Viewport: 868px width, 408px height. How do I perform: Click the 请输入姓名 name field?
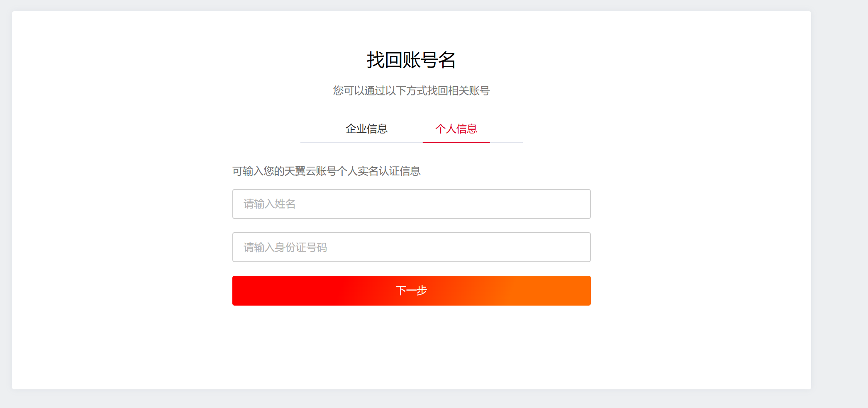[411, 204]
